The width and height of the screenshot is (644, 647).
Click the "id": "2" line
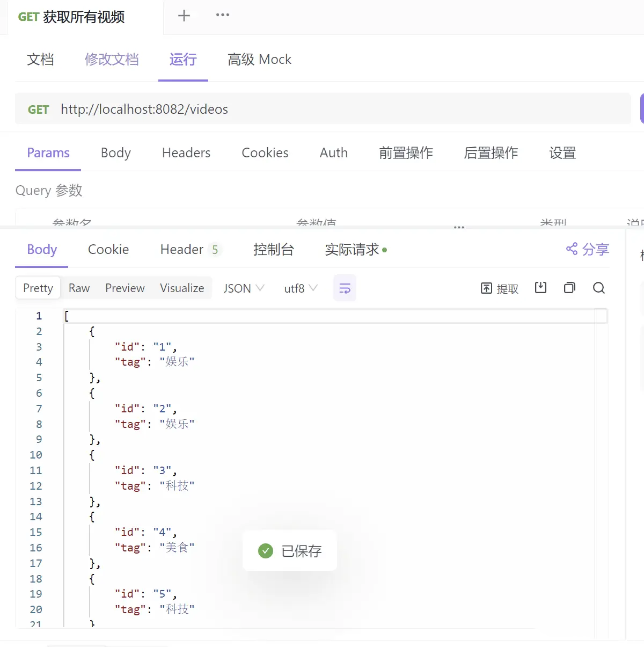click(145, 409)
